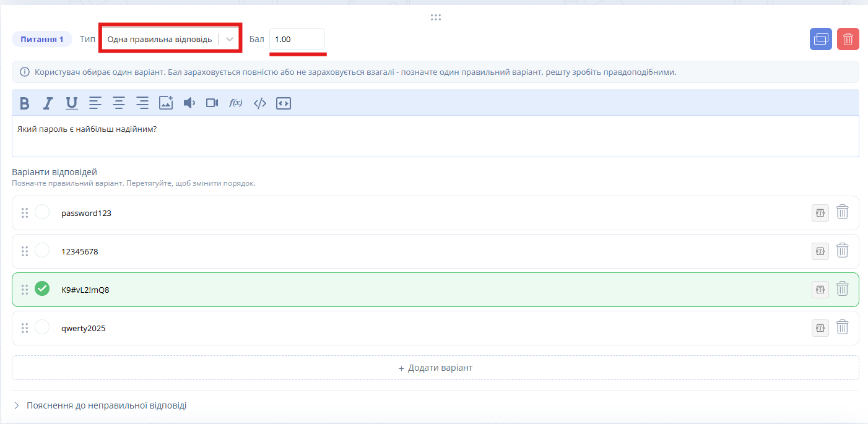Toggle bold formatting in the question editor
This screenshot has height=424, width=868.
click(x=25, y=103)
